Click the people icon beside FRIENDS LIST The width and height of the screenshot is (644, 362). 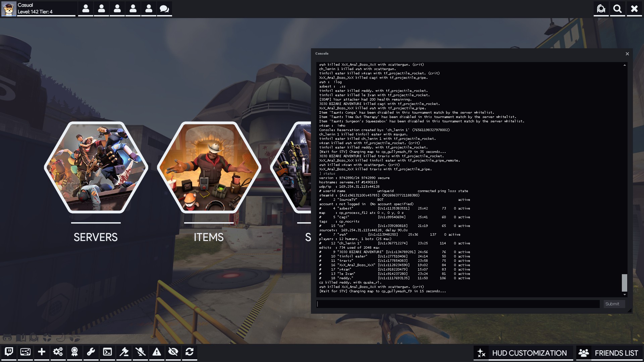584,353
